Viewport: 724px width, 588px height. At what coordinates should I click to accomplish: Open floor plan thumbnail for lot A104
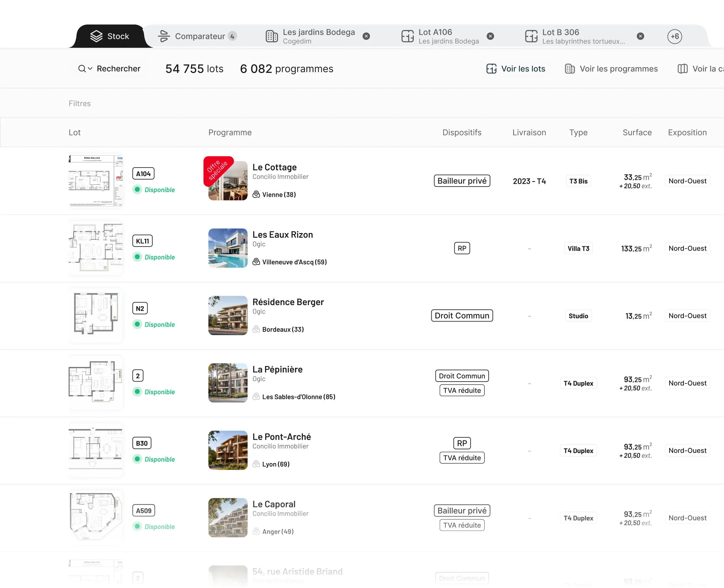tap(96, 181)
